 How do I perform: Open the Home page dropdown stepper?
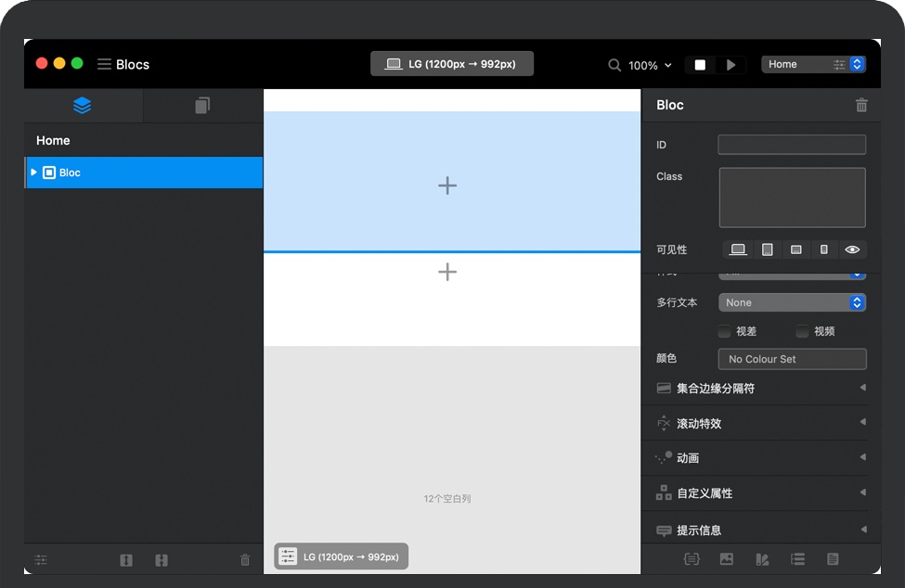coord(857,64)
